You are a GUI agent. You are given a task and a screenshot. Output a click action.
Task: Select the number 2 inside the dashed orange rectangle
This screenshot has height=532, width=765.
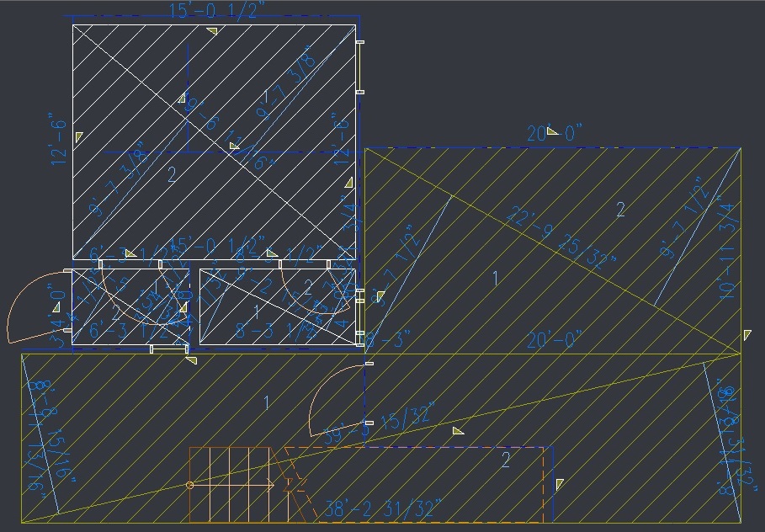506,460
